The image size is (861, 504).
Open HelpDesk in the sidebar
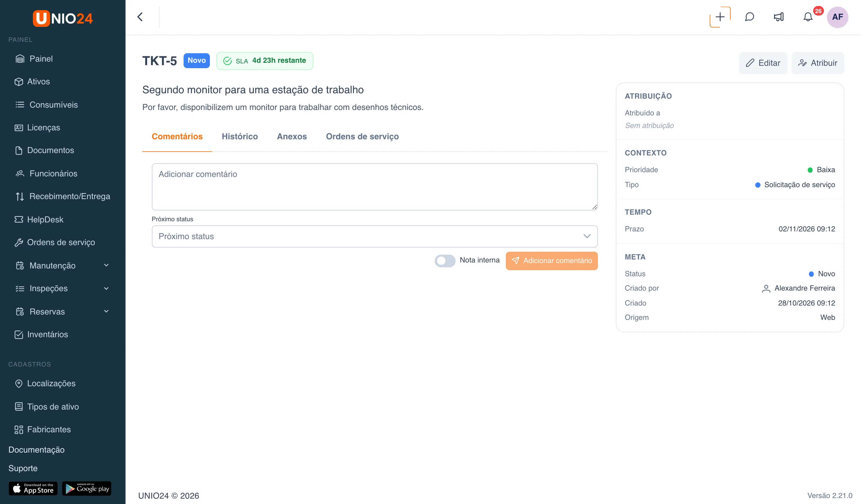(39, 219)
